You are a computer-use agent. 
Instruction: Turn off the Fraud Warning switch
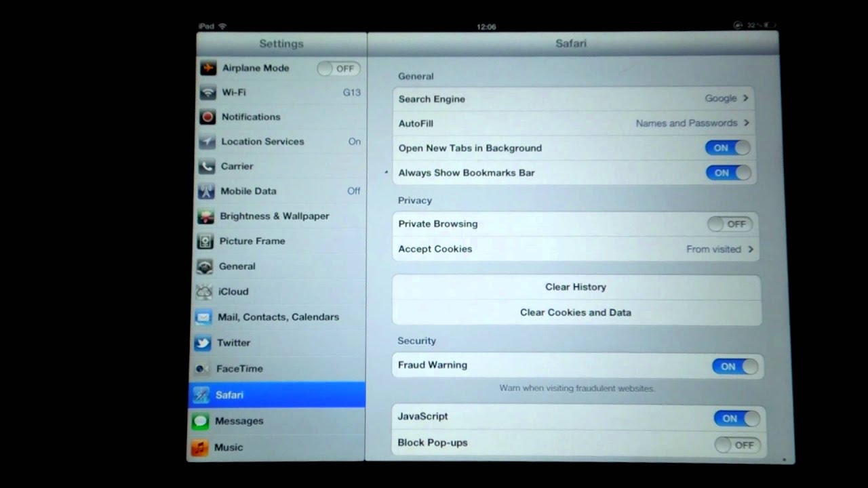[735, 367]
